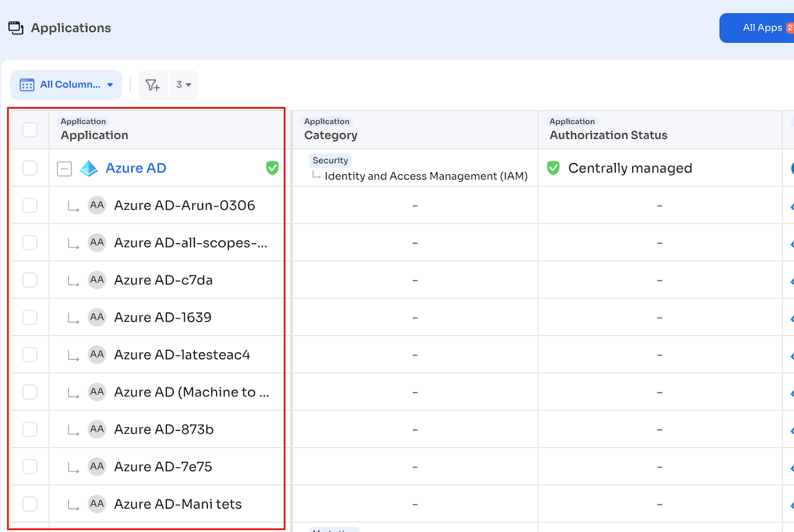This screenshot has height=532, width=794.
Task: Check the Azure AD-7e75 row checkbox
Action: tap(30, 466)
